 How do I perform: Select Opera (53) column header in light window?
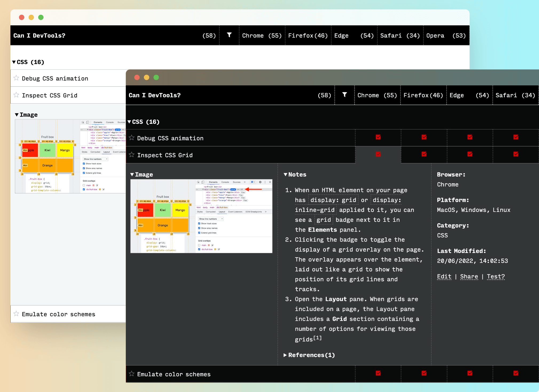446,35
